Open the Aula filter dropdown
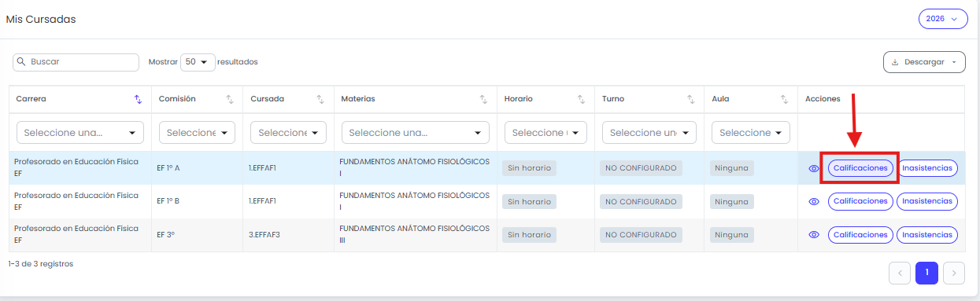980x301 pixels. pyautogui.click(x=751, y=133)
